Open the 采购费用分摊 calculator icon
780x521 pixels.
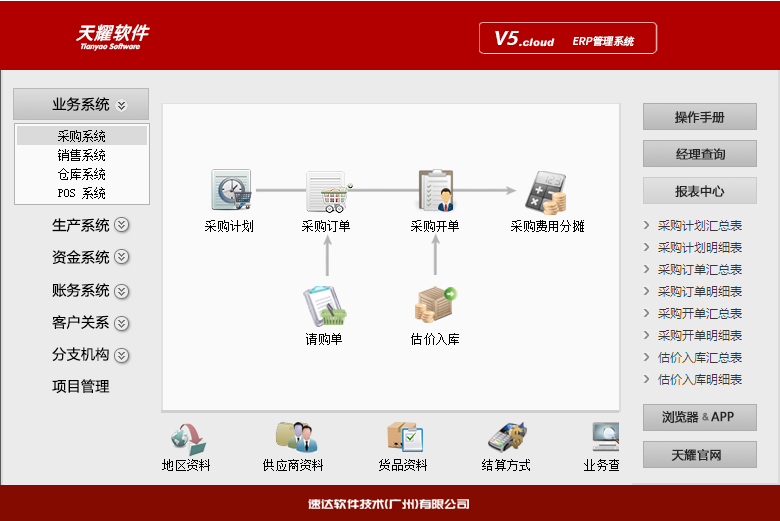coord(546,192)
